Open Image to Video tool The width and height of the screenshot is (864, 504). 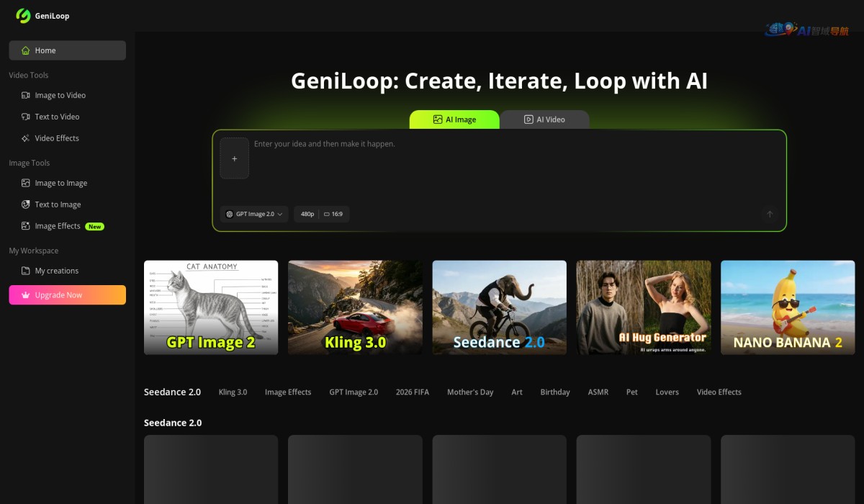click(67, 95)
